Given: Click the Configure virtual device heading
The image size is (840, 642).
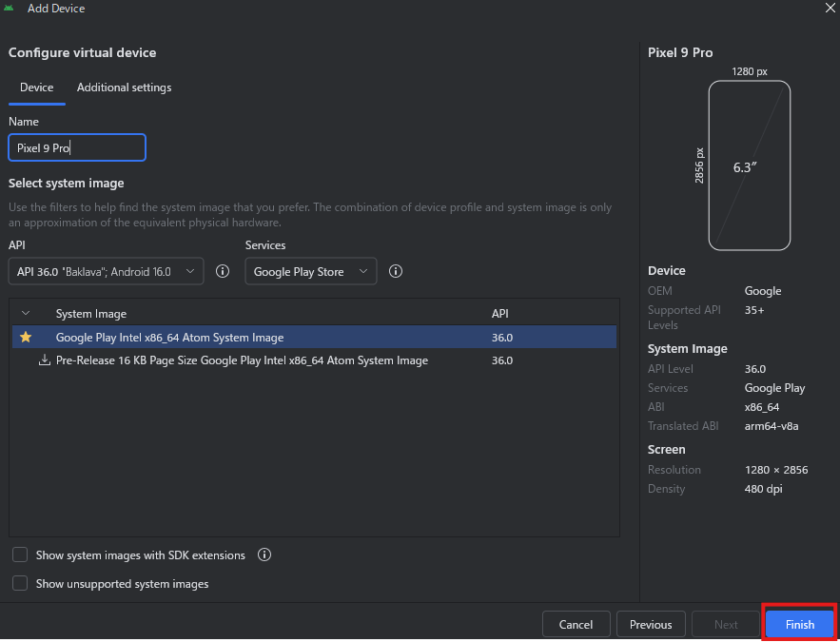Looking at the screenshot, I should click(83, 52).
